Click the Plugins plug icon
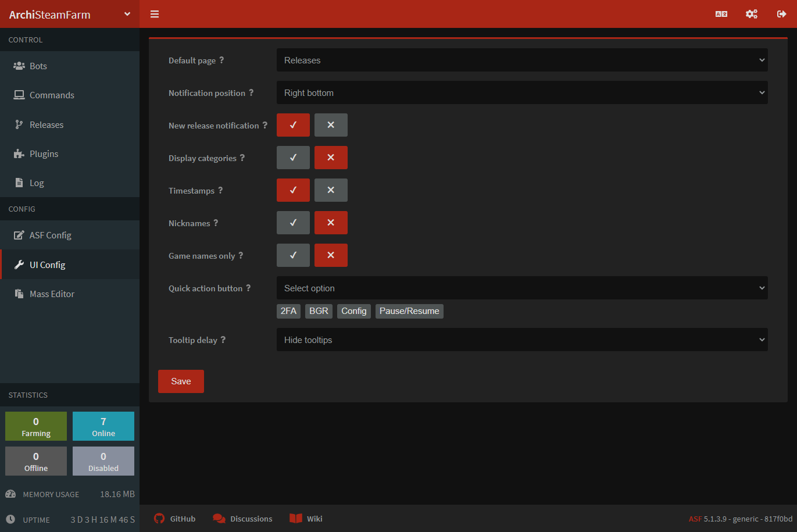This screenshot has height=532, width=797. 18,153
